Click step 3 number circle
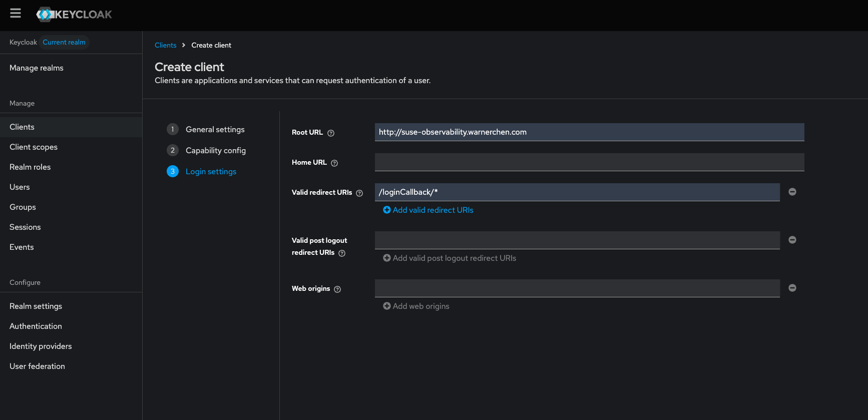This screenshot has height=420, width=868. click(x=173, y=171)
